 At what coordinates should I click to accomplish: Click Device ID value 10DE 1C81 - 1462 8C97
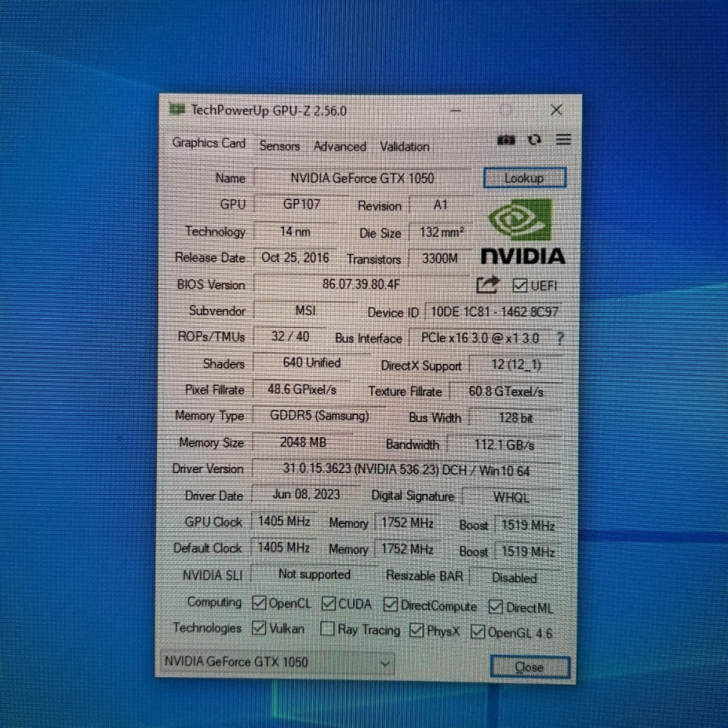point(494,312)
